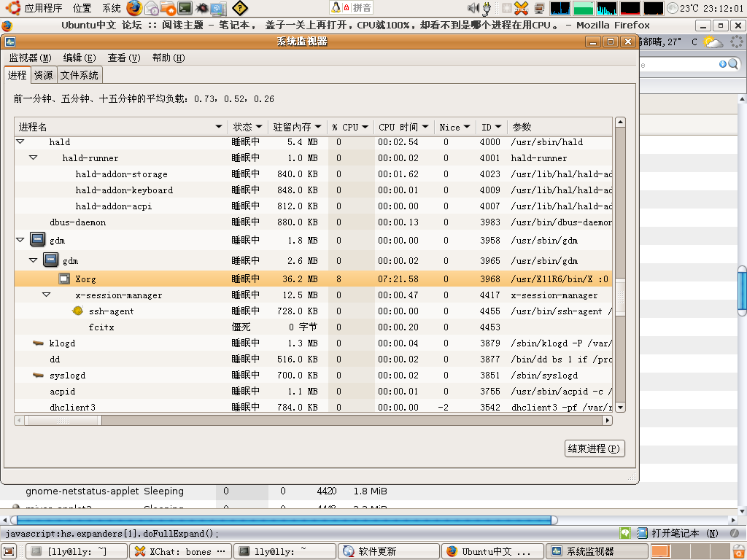Click the Firefox throbber activity indicator
Screen dimensions: 747x560
click(737, 42)
